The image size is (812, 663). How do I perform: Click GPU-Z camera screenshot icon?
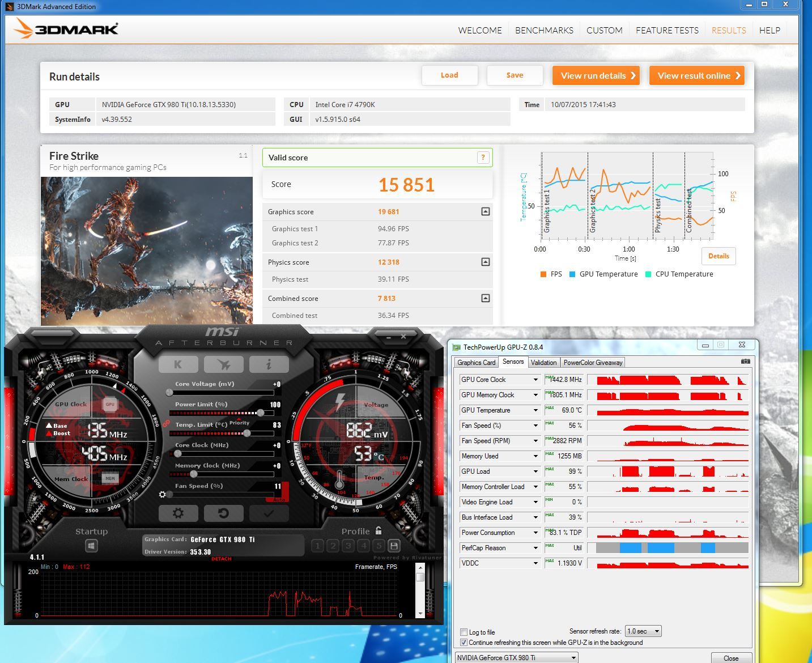pos(745,361)
